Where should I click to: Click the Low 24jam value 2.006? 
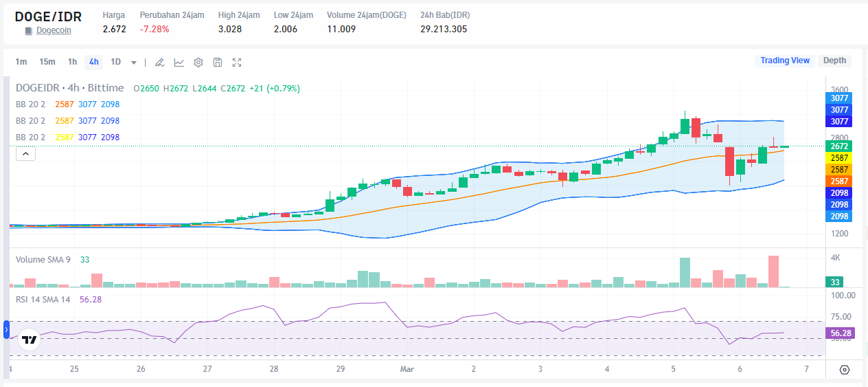point(285,30)
